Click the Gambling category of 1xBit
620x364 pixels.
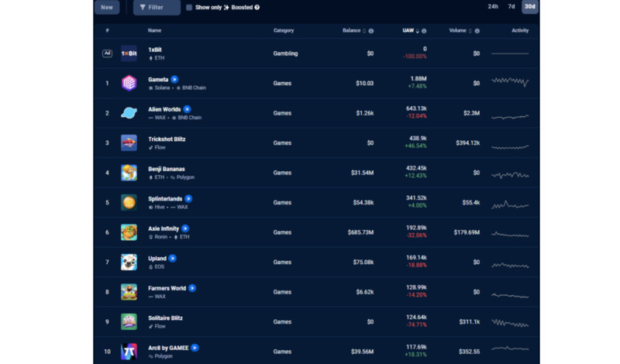(285, 53)
